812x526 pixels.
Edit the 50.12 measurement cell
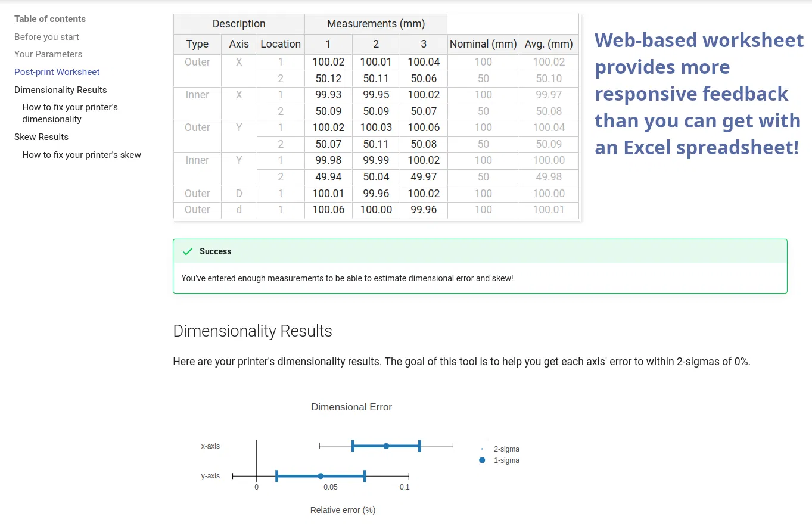[x=328, y=79]
